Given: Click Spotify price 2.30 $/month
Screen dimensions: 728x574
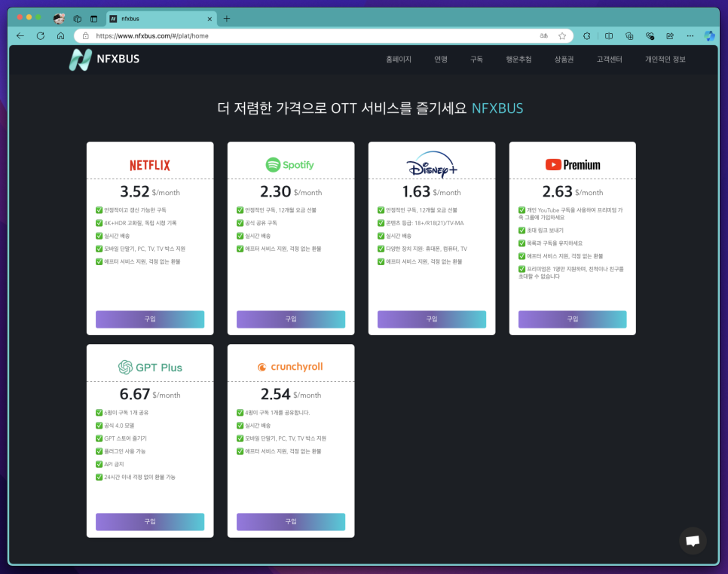Looking at the screenshot, I should coord(291,191).
